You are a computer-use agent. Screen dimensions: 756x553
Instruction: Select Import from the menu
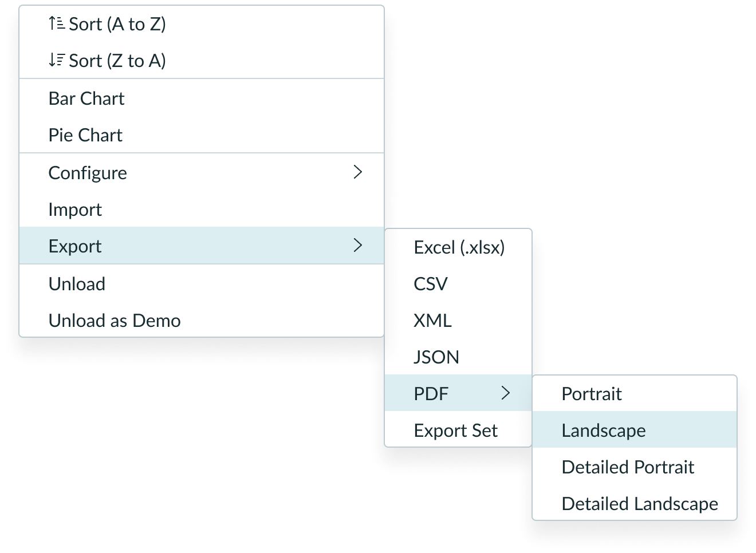point(76,209)
